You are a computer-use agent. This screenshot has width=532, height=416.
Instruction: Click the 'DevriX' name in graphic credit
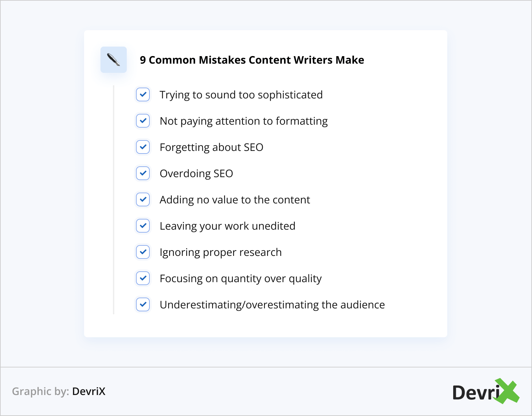point(89,391)
